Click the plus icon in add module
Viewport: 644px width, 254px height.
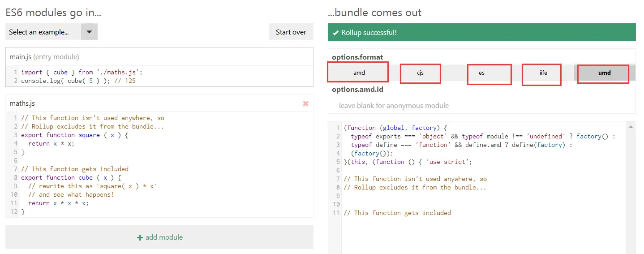[x=140, y=237]
